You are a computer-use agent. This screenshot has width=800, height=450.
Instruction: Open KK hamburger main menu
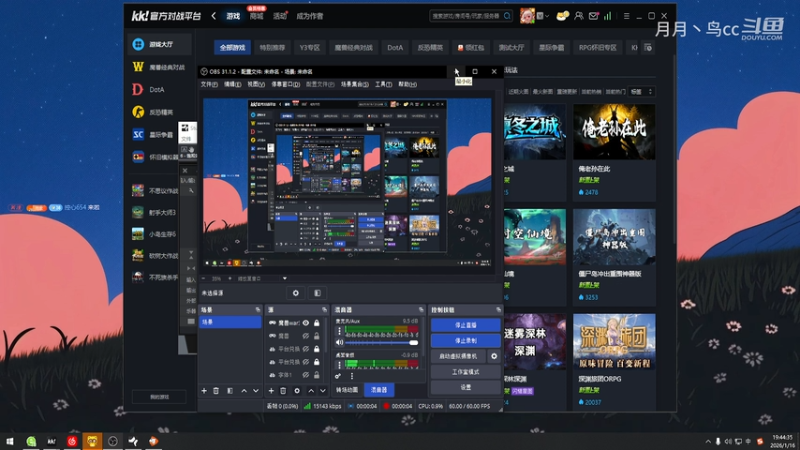627,16
